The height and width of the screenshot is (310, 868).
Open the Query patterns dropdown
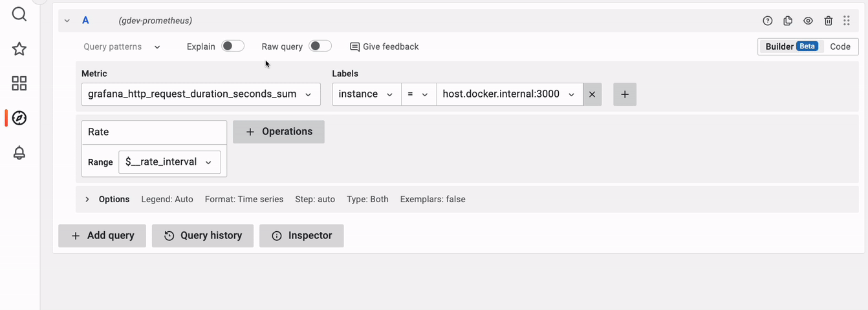coord(122,46)
